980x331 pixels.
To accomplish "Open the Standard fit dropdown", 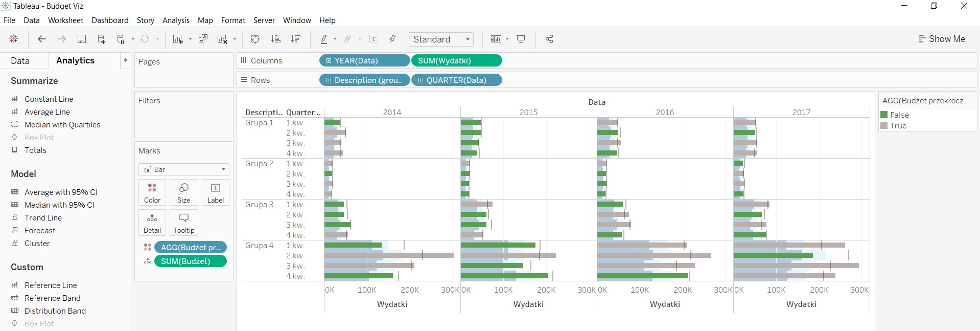I will coord(468,39).
